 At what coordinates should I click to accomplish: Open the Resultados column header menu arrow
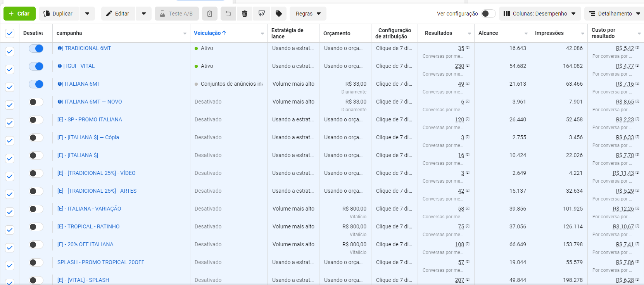point(470,34)
